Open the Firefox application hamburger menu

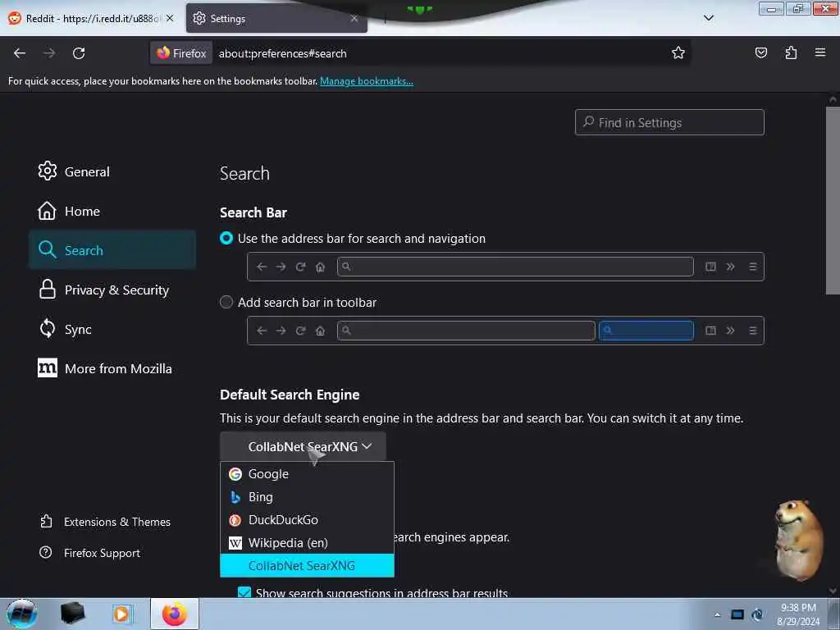point(820,52)
